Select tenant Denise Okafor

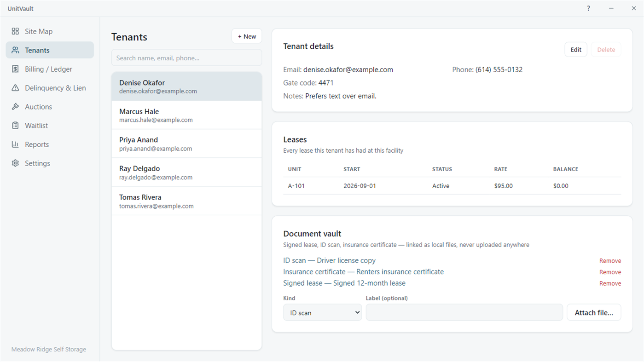tap(186, 86)
